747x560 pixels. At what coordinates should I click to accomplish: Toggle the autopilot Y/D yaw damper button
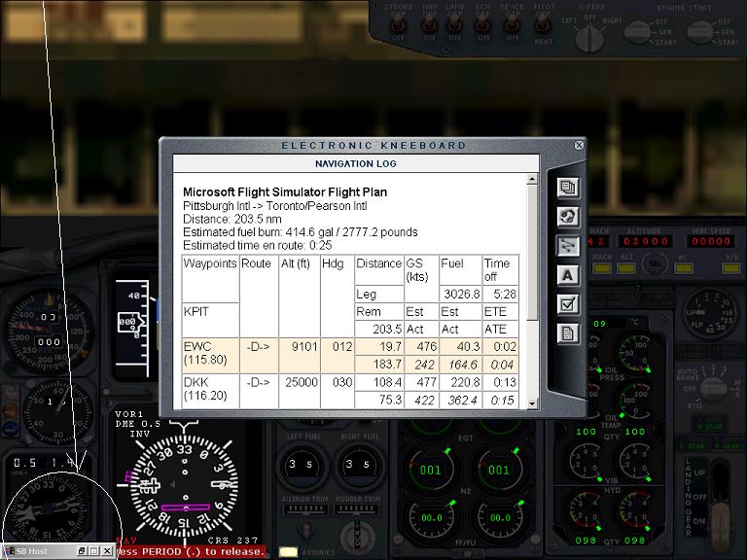pyautogui.click(x=731, y=268)
